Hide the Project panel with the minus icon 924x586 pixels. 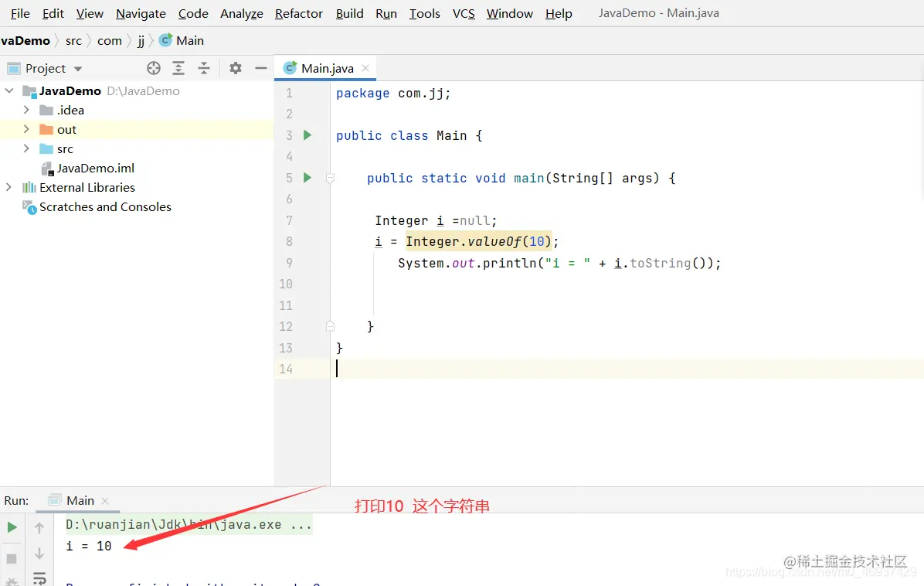261,68
